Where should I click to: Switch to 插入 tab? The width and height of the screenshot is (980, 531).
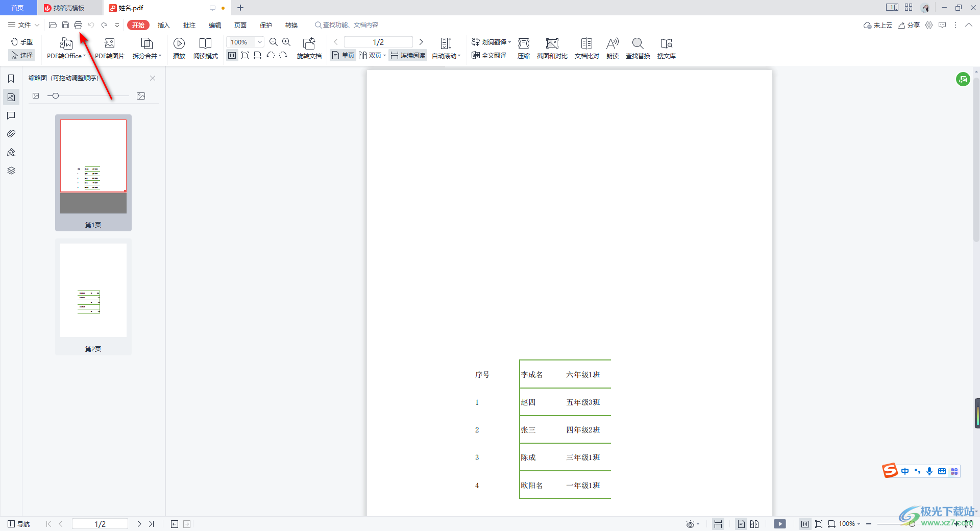pos(163,25)
